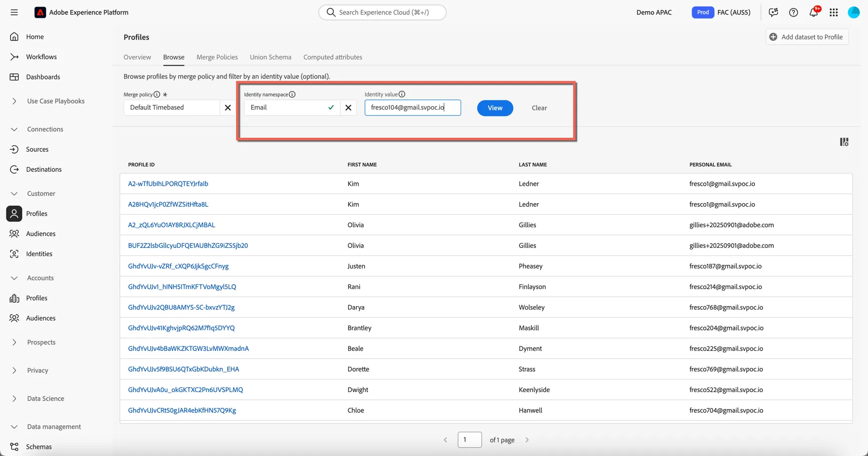Open Identities in sidebar
The image size is (868, 456).
click(x=39, y=254)
